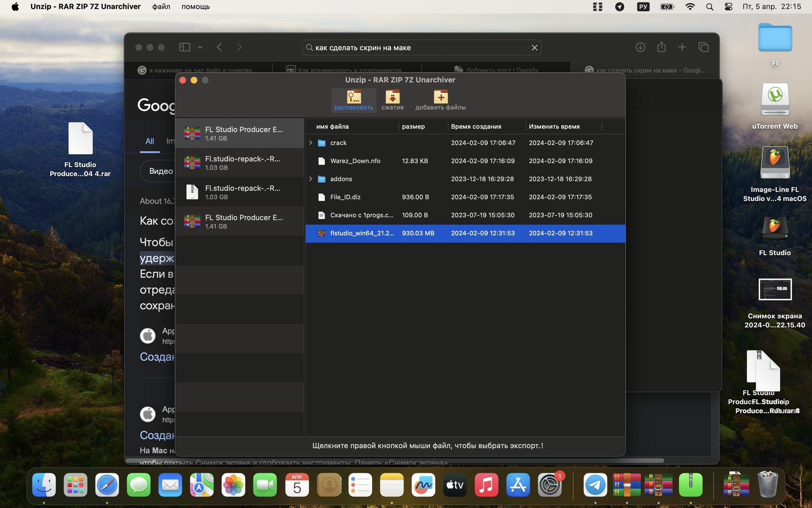Select Скачано с 1progs.c... file

tap(465, 215)
